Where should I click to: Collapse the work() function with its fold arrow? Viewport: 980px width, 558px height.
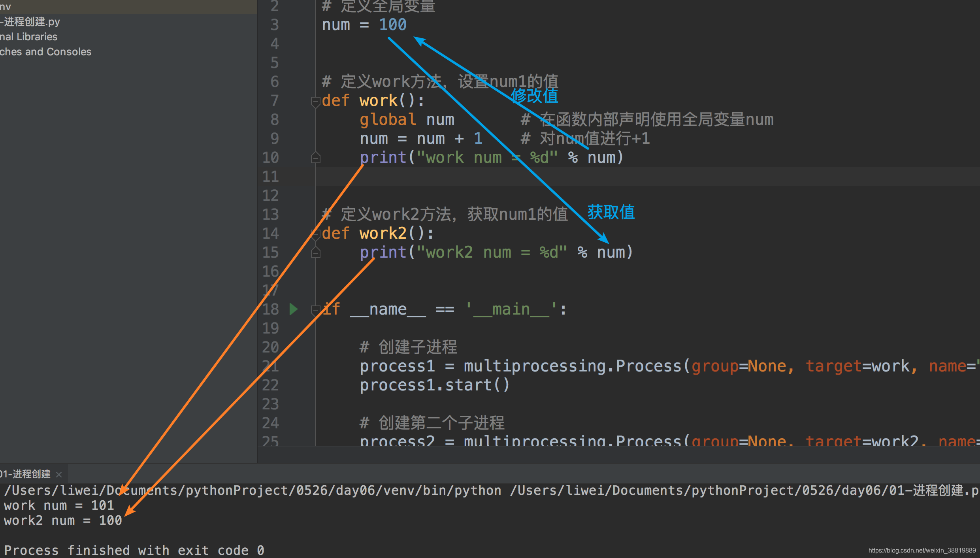[315, 102]
